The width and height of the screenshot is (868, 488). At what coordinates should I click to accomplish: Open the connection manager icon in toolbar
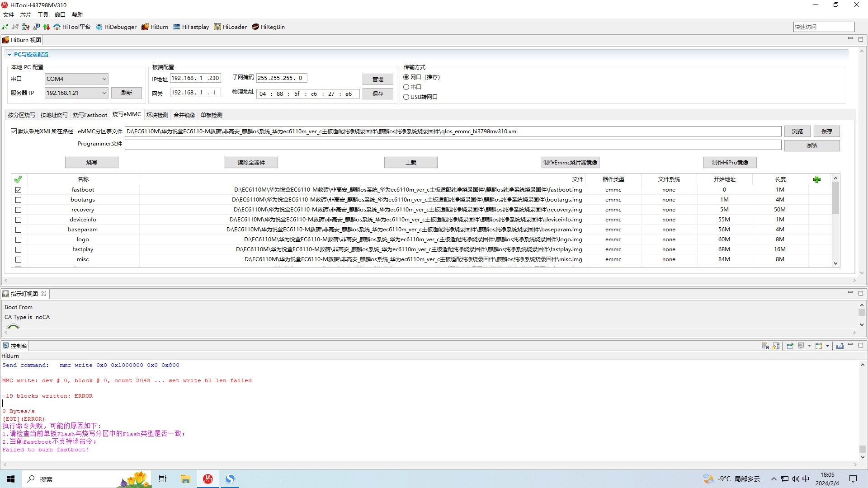[x=26, y=27]
